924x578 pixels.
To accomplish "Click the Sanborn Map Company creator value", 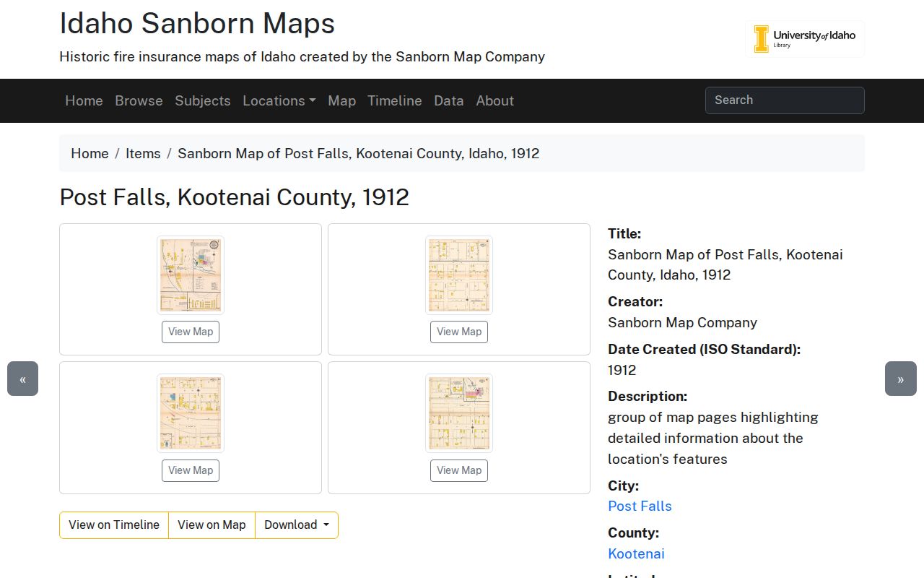I will [x=682, y=323].
